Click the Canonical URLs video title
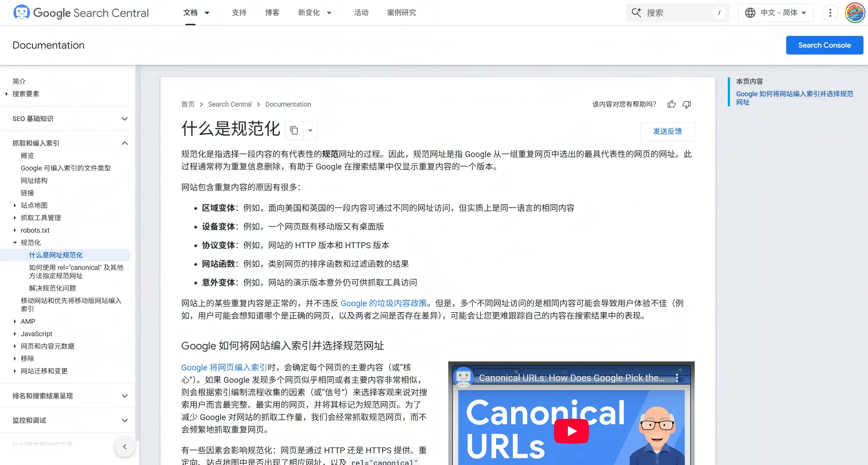868x465 pixels. click(571, 378)
